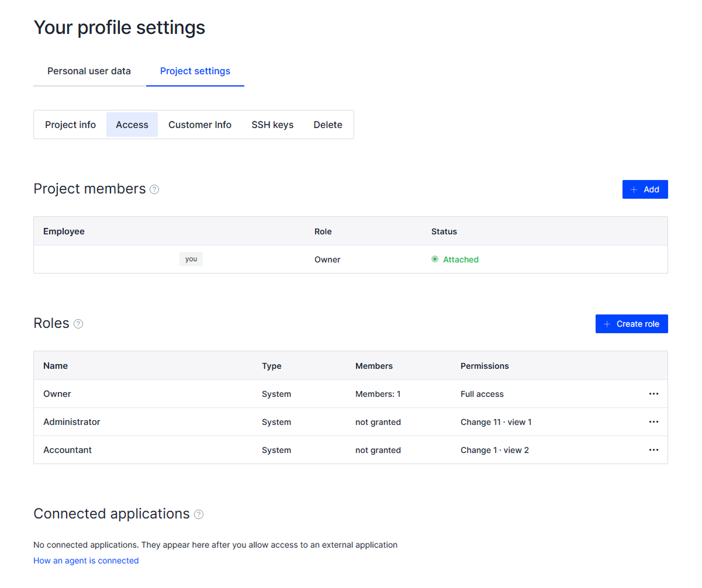
Task: Click the Members column header in Roles
Action: pyautogui.click(x=374, y=366)
